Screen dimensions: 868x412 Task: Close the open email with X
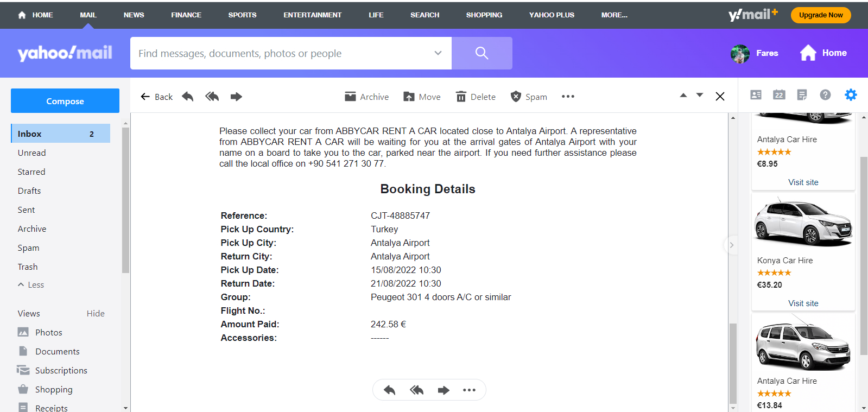pyautogui.click(x=720, y=96)
